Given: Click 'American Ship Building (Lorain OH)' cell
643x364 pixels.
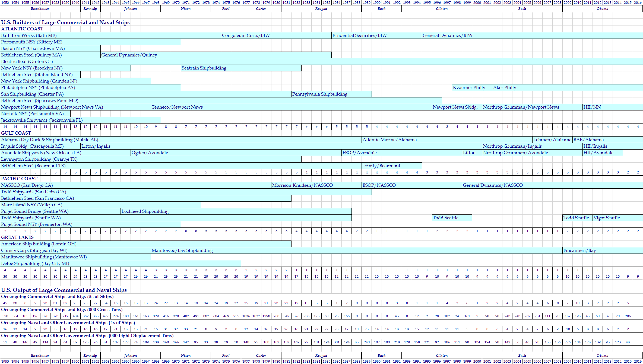Looking at the screenshot, I should tap(146, 244).
